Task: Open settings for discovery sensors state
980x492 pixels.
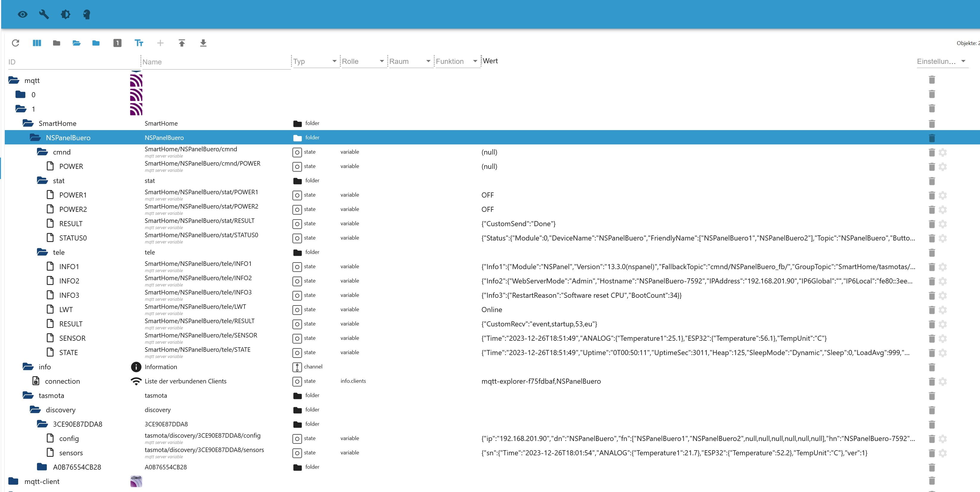Action: coord(942,453)
